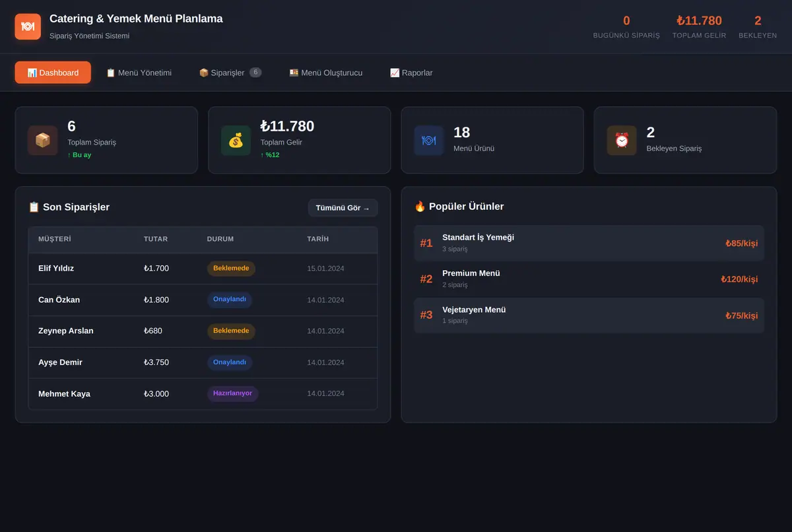Click the Siparişler count badge showing 6
The height and width of the screenshot is (532, 792).
pyautogui.click(x=255, y=72)
